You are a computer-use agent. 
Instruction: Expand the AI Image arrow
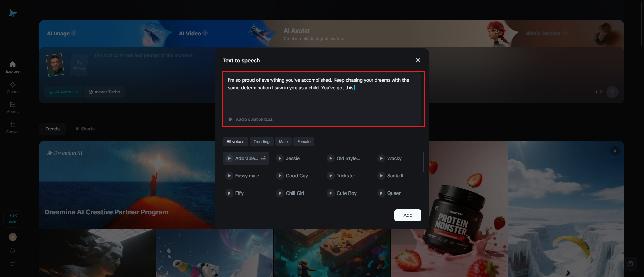tap(74, 33)
